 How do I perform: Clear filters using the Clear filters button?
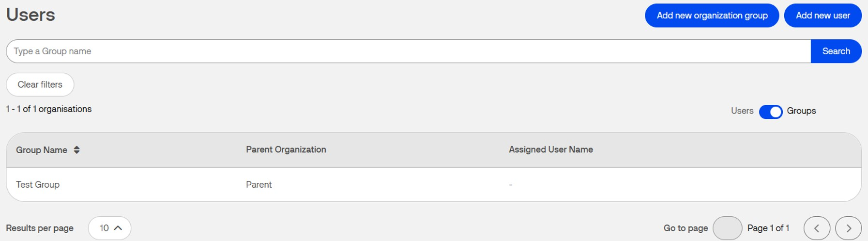[x=40, y=84]
